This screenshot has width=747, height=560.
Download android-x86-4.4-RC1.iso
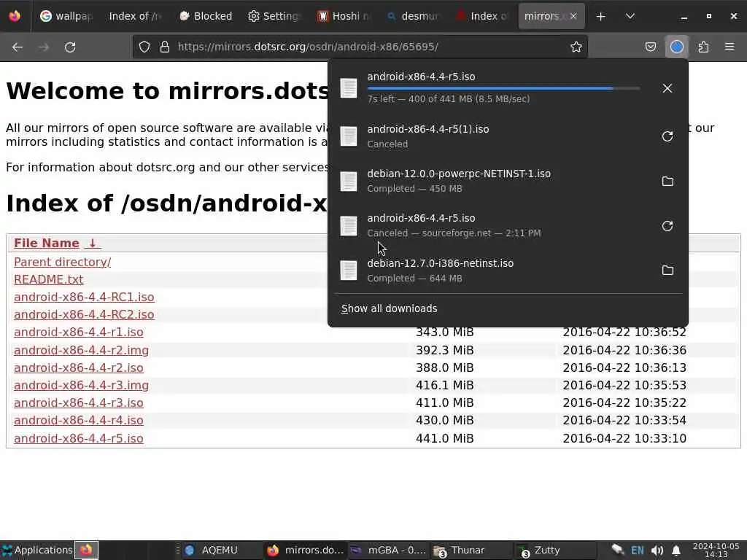(84, 297)
